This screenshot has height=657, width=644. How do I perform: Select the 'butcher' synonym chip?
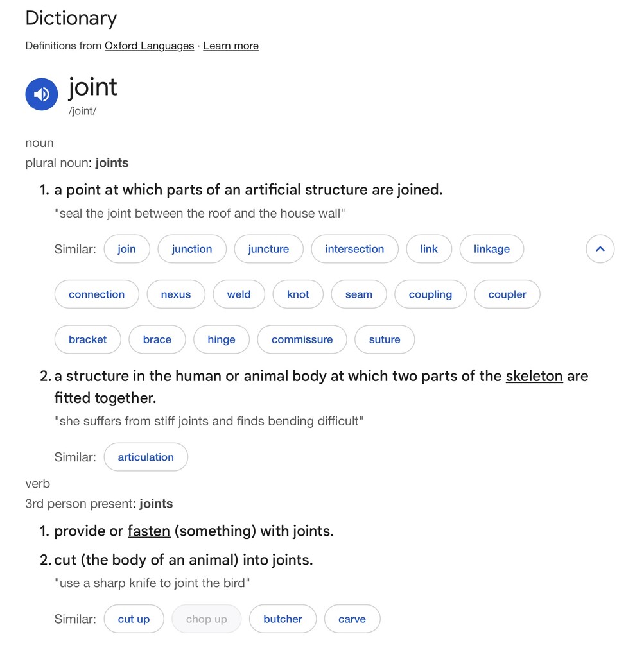click(283, 619)
